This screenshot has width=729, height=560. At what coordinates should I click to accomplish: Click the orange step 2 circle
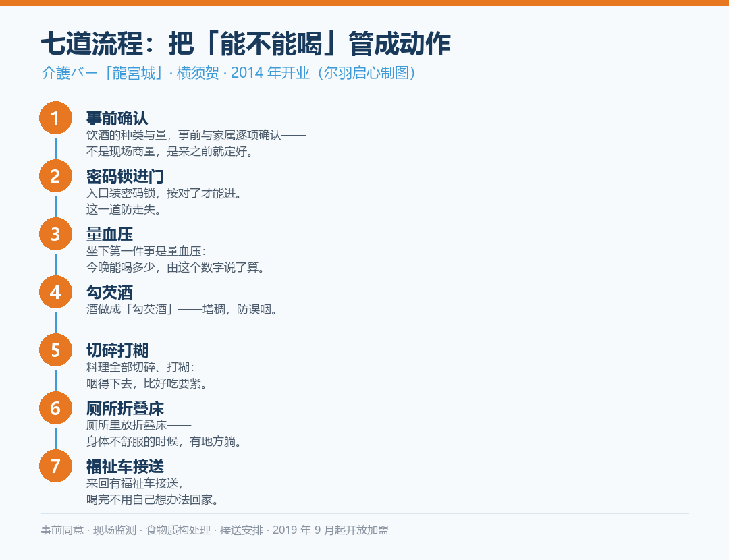(x=56, y=176)
